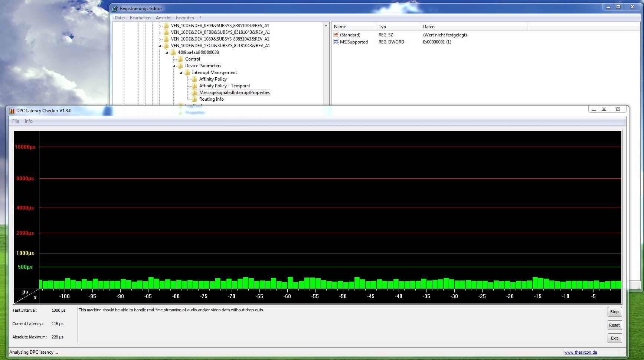Click the Affinity Policy - Temporal folder icon

click(195, 86)
